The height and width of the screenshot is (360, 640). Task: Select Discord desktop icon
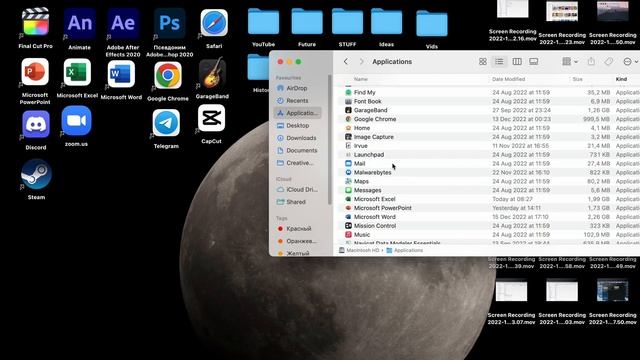point(36,124)
